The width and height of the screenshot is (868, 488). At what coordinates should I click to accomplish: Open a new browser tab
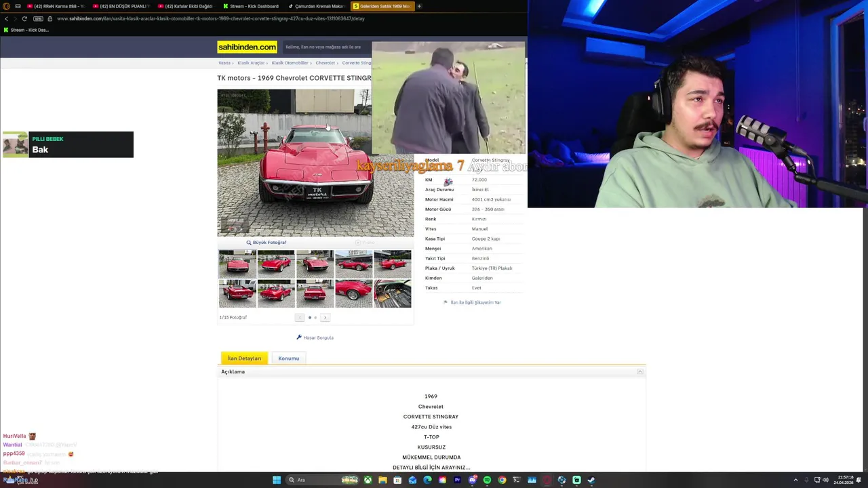[x=419, y=6]
